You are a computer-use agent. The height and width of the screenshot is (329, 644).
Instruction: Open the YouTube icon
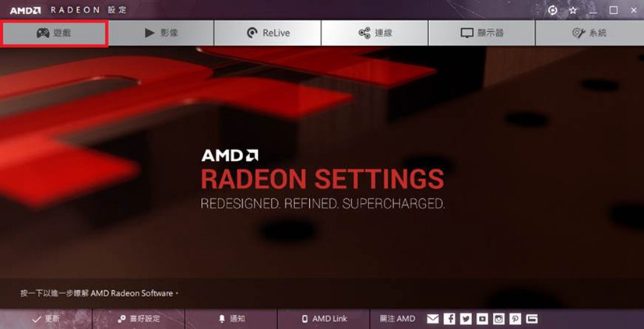pos(482,319)
